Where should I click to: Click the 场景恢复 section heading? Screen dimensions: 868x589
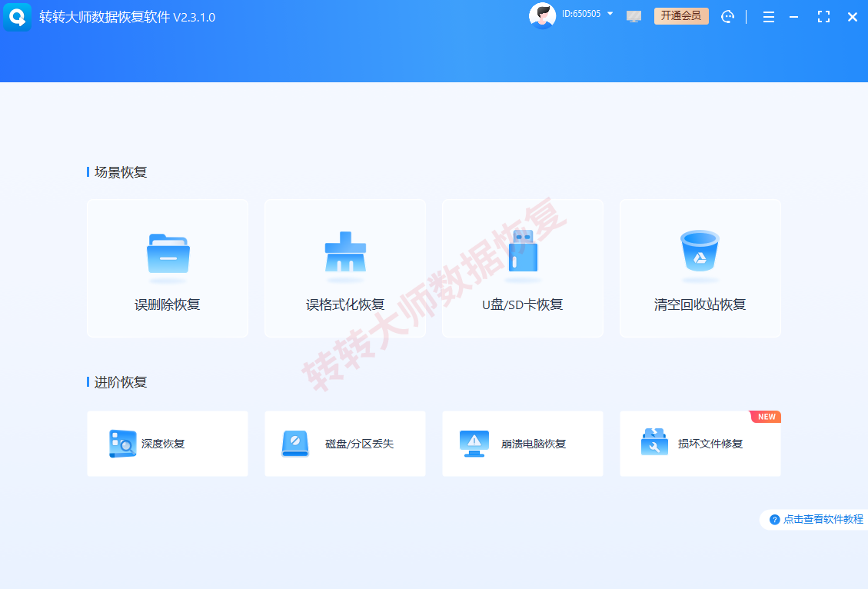(x=120, y=172)
